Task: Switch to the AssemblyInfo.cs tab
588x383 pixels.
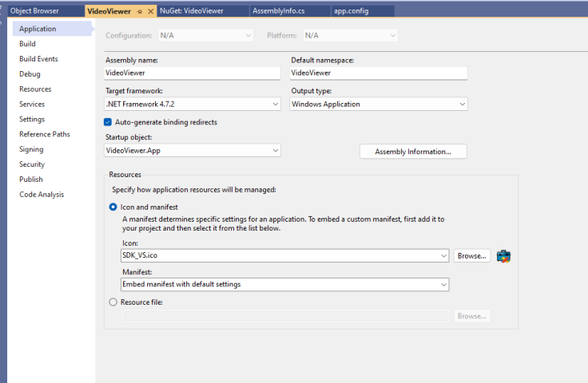Action: (278, 11)
